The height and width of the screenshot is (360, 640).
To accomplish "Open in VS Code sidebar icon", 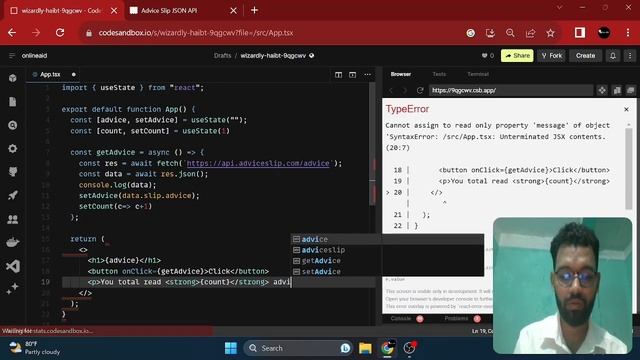I will click(13, 266).
